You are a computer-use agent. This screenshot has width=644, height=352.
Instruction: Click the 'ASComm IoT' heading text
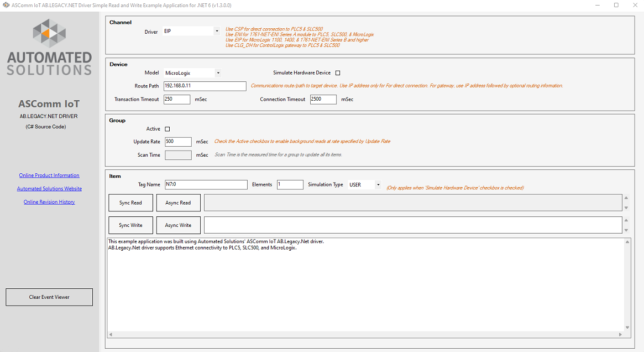pyautogui.click(x=49, y=104)
